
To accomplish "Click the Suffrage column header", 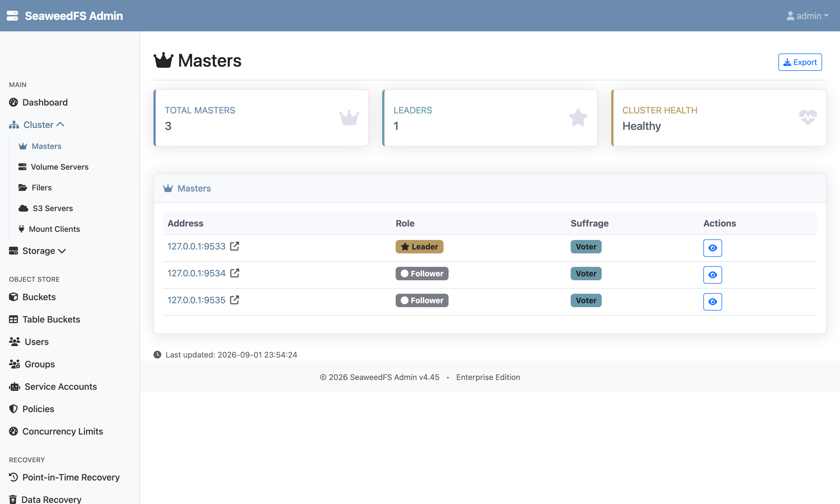I will pos(589,223).
